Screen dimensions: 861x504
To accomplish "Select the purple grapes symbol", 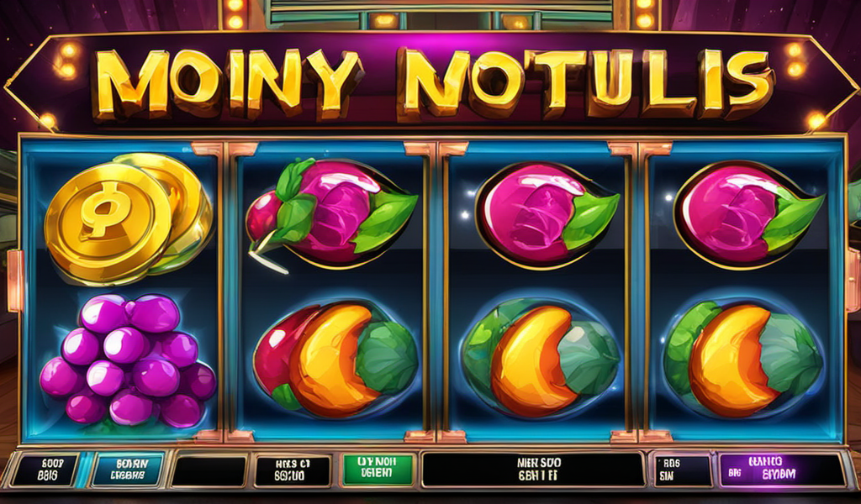I will pyautogui.click(x=128, y=361).
